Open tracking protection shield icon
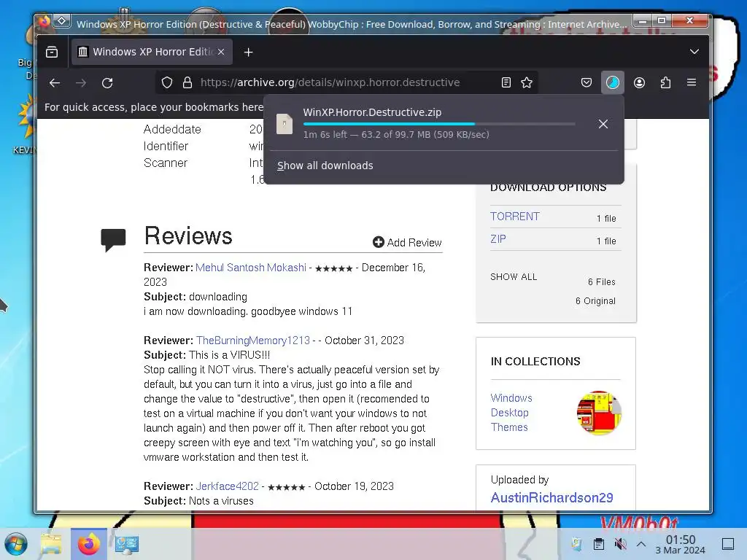This screenshot has height=560, width=747. [167, 82]
